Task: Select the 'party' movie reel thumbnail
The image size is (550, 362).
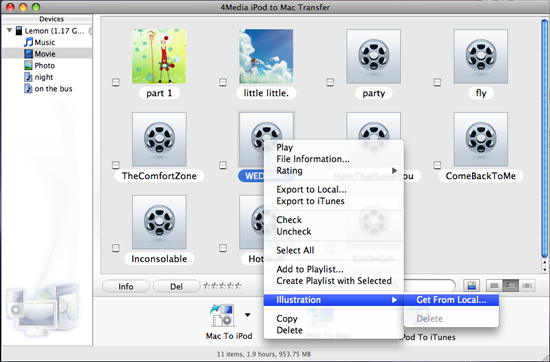Action: click(374, 56)
